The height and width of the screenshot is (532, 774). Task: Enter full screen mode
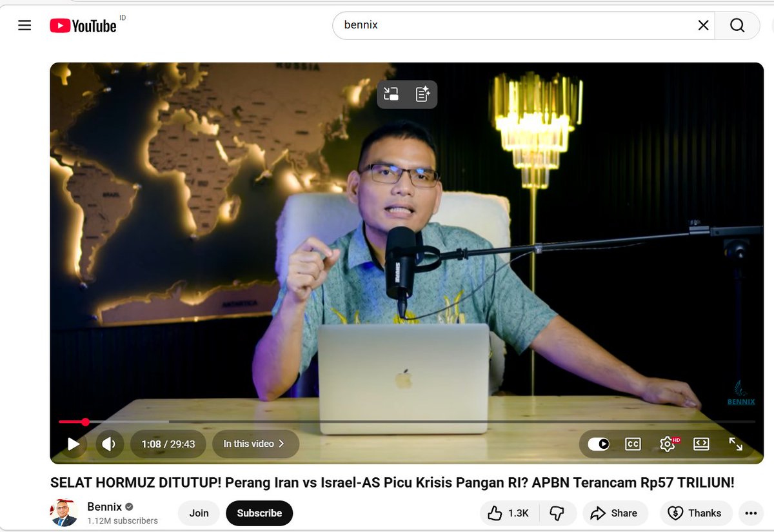pos(735,444)
